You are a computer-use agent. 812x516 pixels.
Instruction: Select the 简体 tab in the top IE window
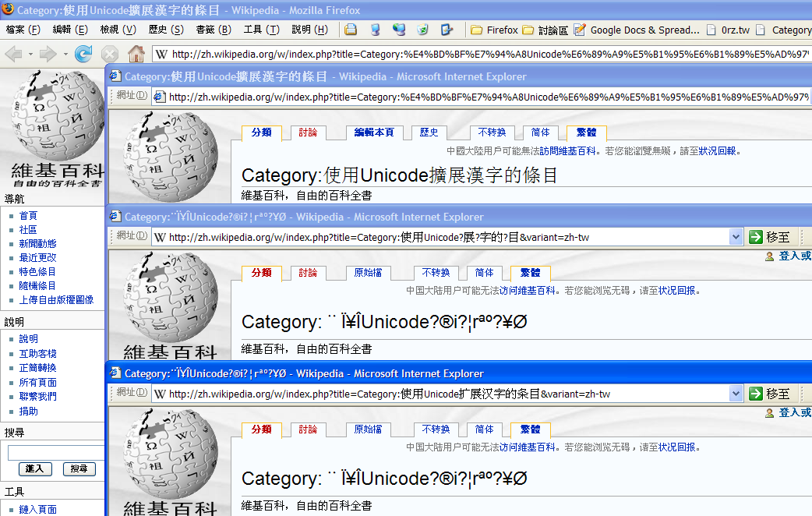pos(541,133)
